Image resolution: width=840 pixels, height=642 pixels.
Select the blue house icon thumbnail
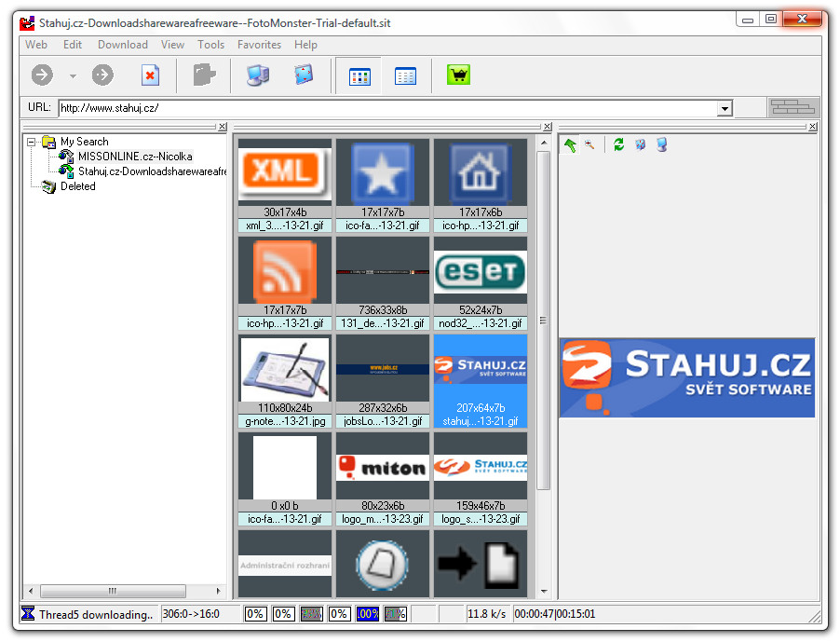[481, 172]
